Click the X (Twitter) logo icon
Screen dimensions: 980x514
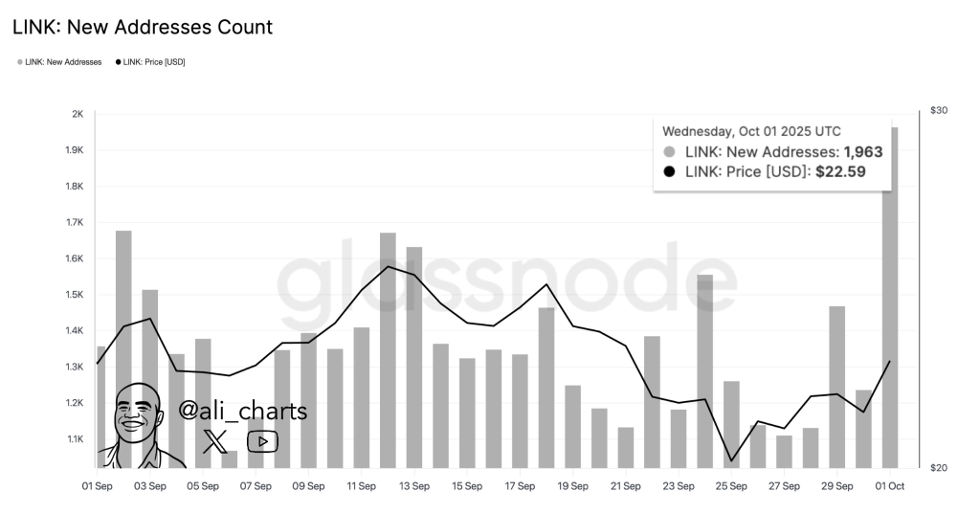tap(215, 441)
